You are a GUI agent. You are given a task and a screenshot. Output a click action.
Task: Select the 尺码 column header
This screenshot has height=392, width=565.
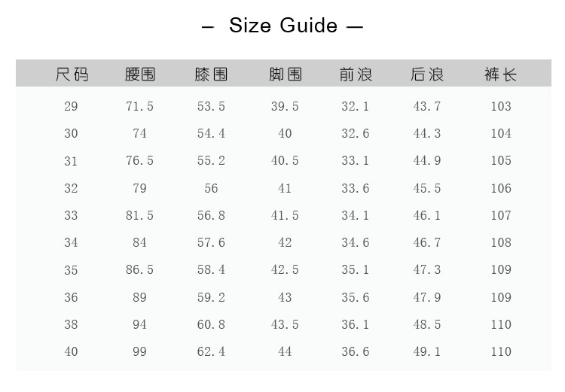pos(72,74)
